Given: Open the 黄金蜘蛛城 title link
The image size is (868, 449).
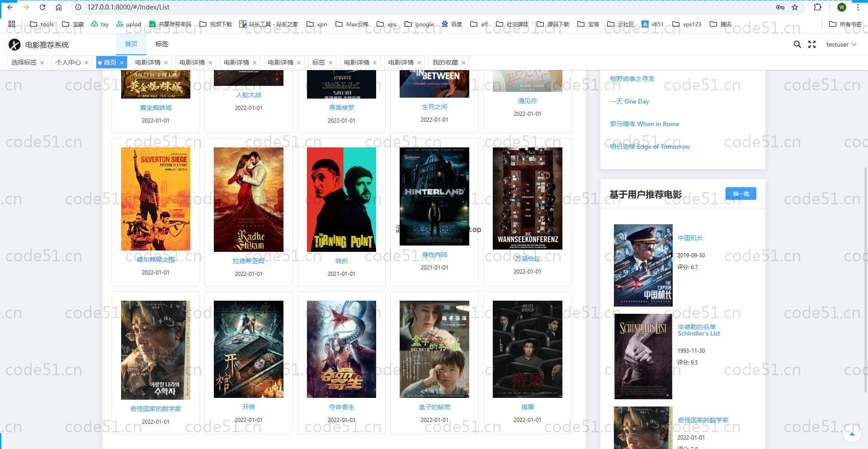Looking at the screenshot, I should pyautogui.click(x=156, y=108).
